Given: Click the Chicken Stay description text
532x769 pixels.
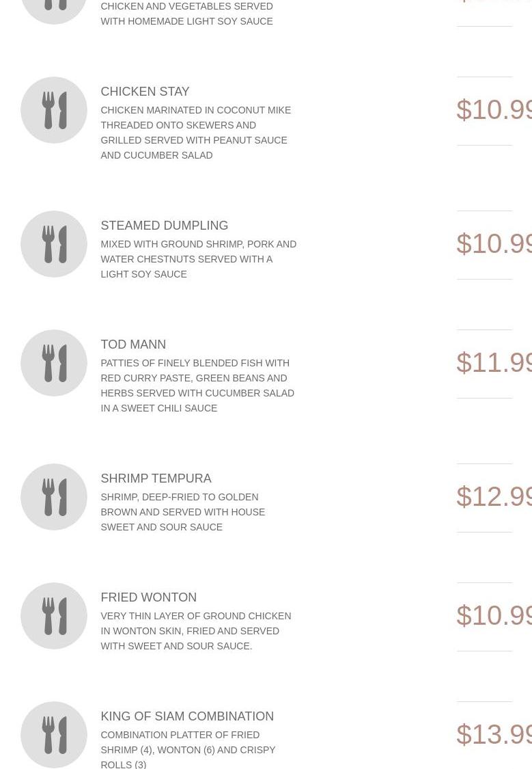Looking at the screenshot, I should point(195,133).
